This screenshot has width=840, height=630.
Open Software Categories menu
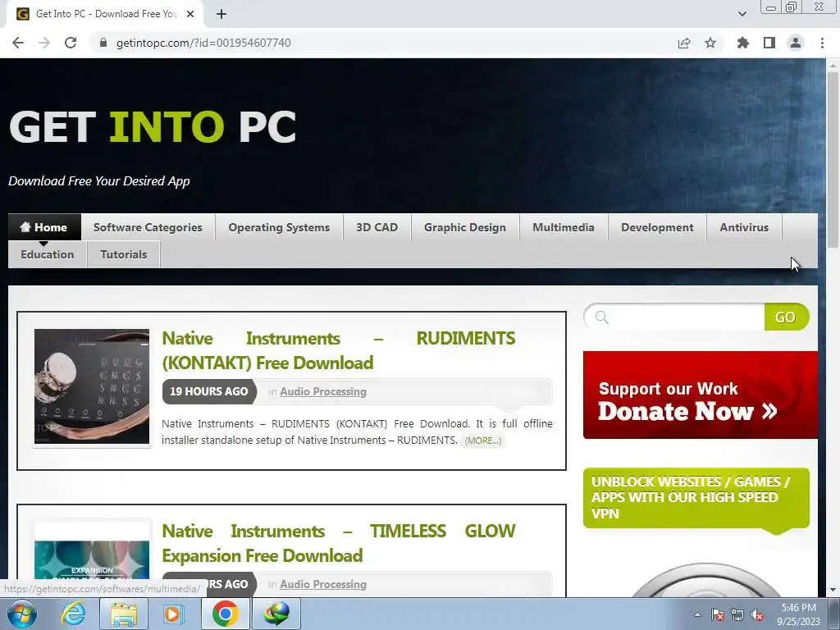[148, 227]
